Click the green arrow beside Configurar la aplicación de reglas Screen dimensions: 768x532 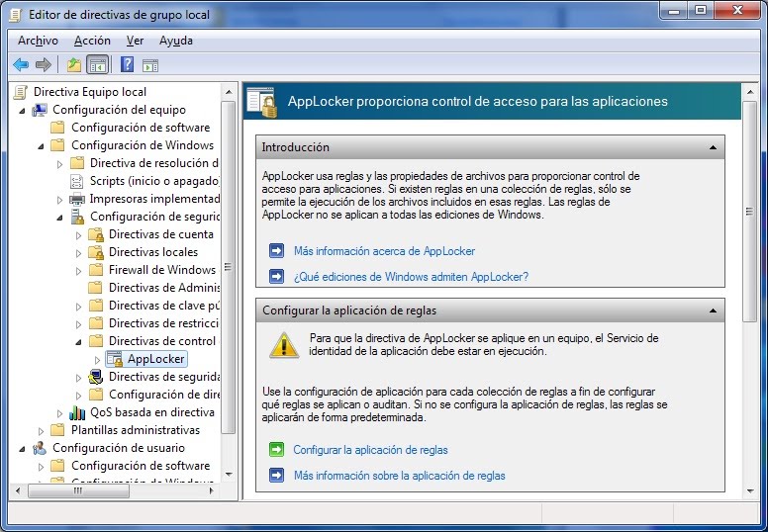click(x=276, y=449)
